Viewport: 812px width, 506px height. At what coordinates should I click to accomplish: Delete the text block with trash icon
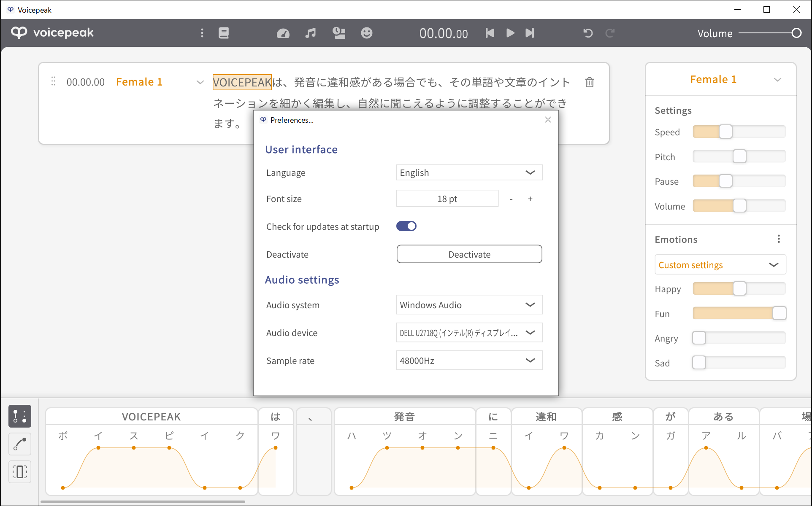pyautogui.click(x=590, y=82)
